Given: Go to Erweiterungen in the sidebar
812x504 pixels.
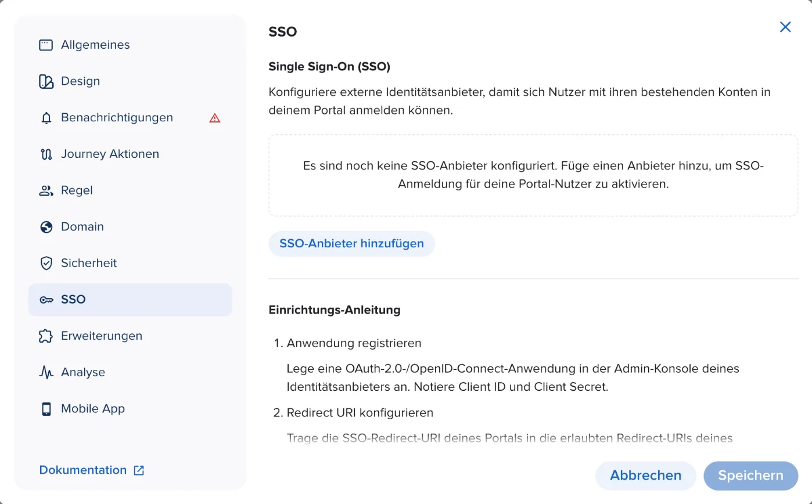Looking at the screenshot, I should coord(130,336).
